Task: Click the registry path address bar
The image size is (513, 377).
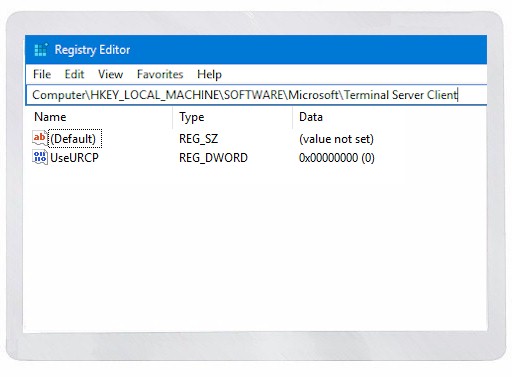Action: [x=256, y=95]
